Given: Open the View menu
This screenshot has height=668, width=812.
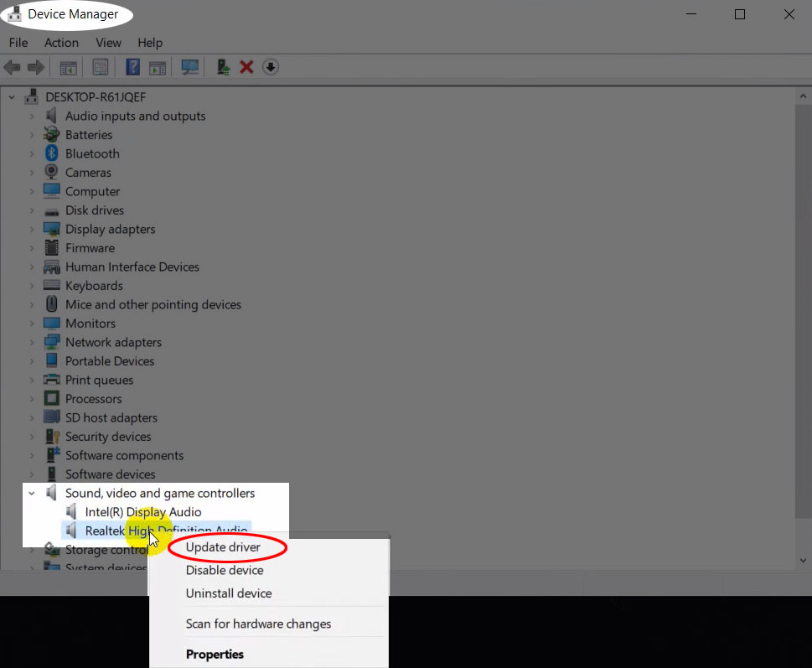Looking at the screenshot, I should click(x=108, y=43).
